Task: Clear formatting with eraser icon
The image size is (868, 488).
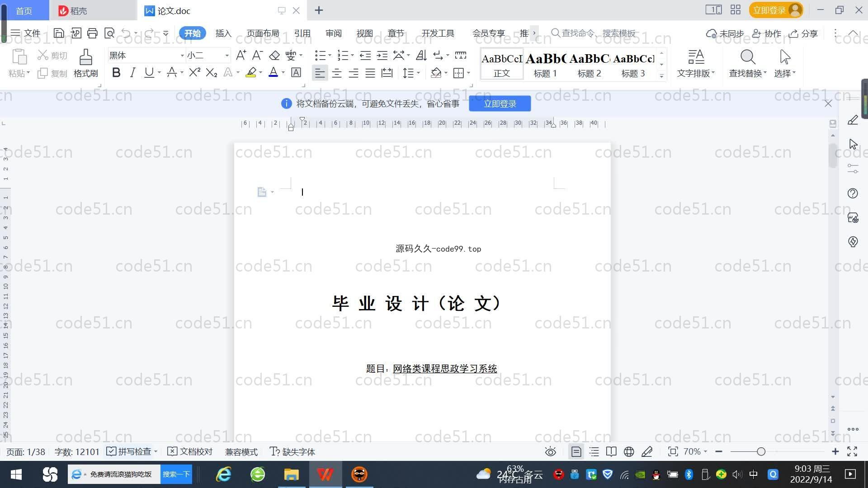Action: 274,55
